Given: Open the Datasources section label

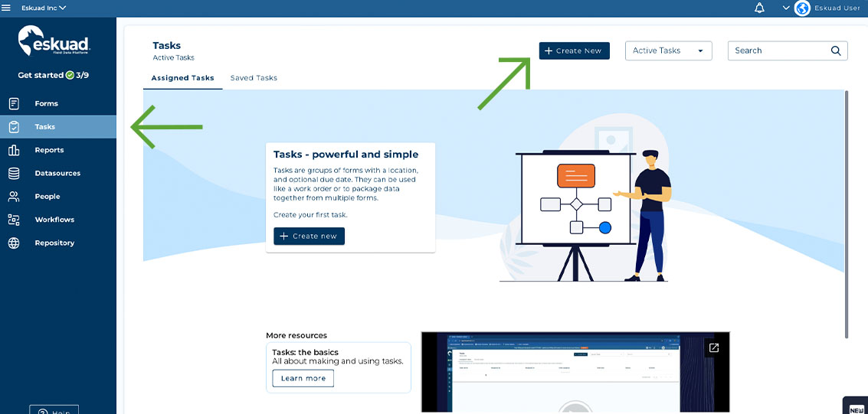Looking at the screenshot, I should [57, 173].
